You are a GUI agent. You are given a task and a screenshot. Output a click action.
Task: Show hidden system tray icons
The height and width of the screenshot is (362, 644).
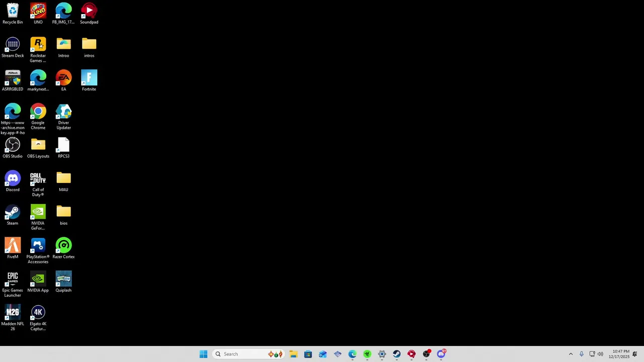[x=571, y=354]
